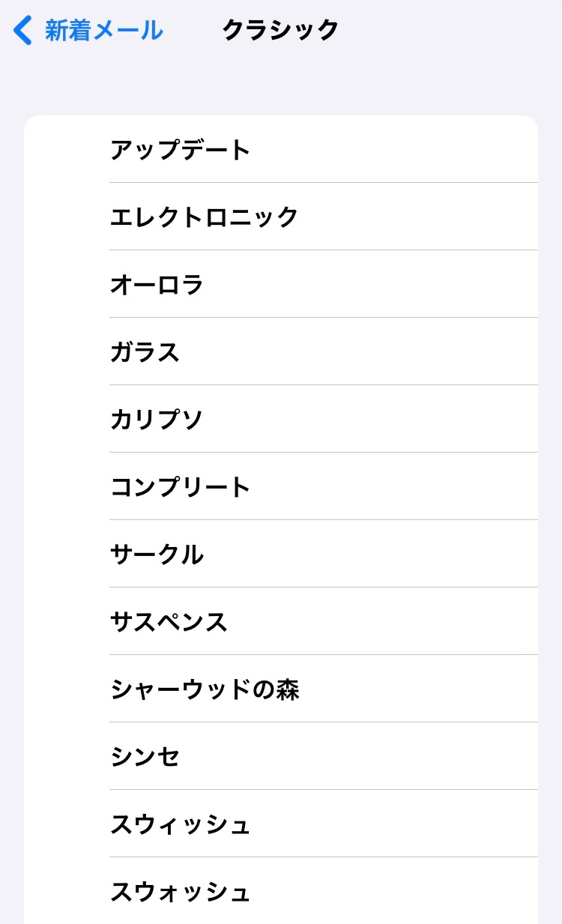Go back to 新着メール

(103, 31)
